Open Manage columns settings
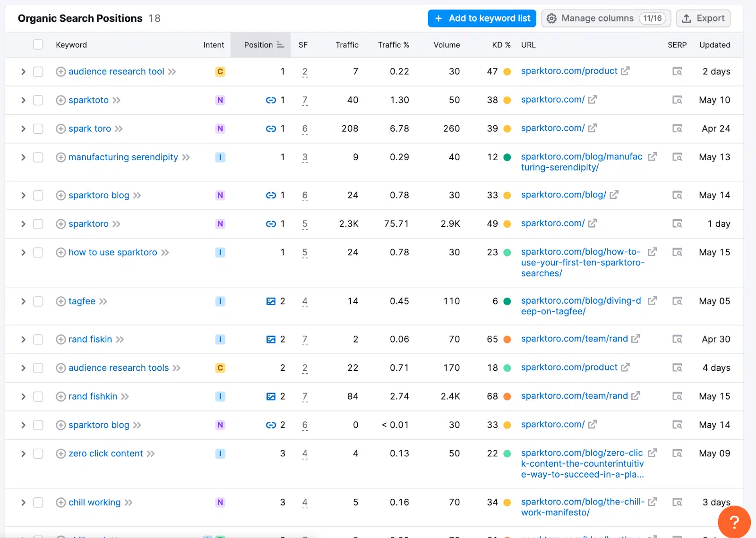756x538 pixels. [x=606, y=18]
